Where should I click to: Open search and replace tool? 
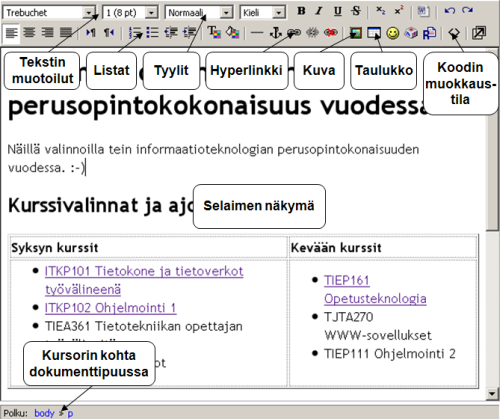pyautogui.click(x=429, y=33)
